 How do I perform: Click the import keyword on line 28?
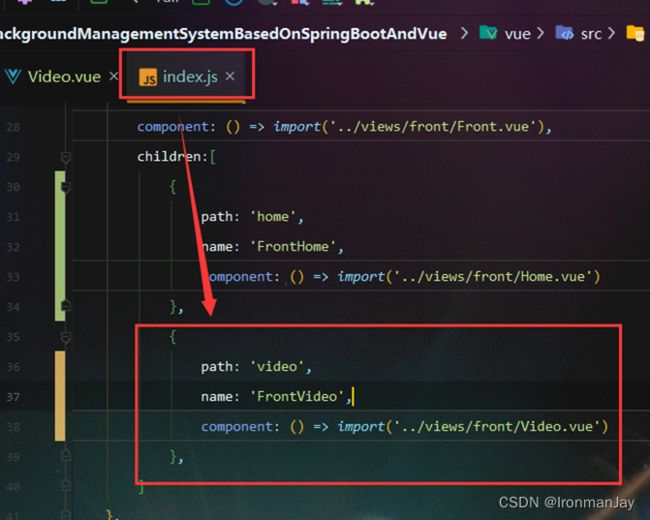click(297, 126)
